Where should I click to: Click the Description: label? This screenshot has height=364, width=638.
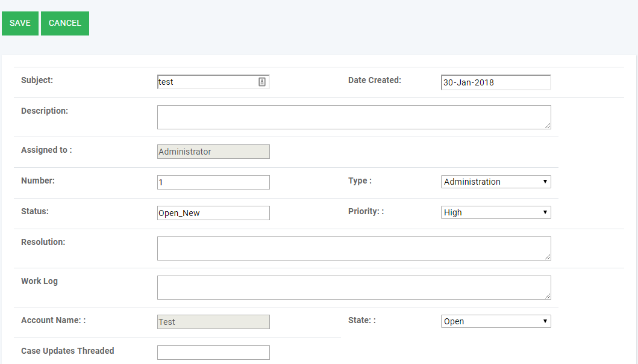pos(45,111)
